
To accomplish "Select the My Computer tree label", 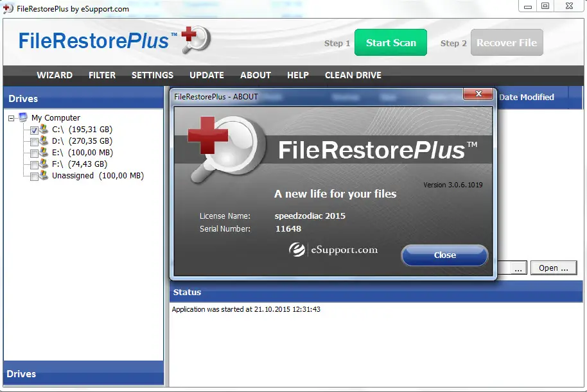I will pyautogui.click(x=56, y=118).
